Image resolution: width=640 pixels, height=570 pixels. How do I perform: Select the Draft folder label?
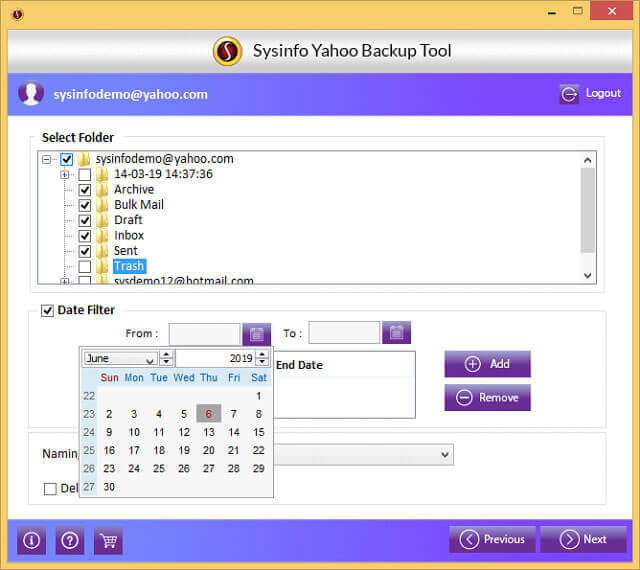tap(128, 220)
